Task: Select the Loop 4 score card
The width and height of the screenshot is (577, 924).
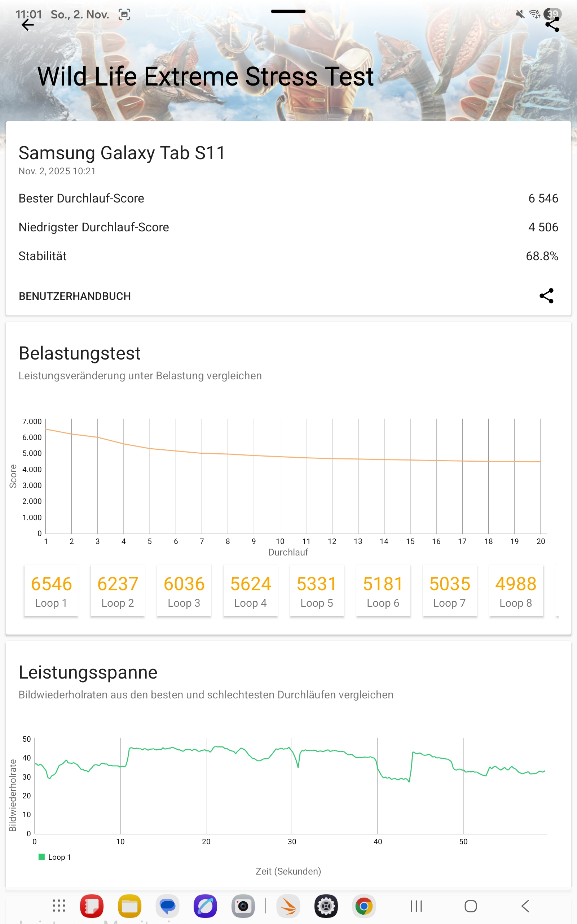Action: (250, 590)
